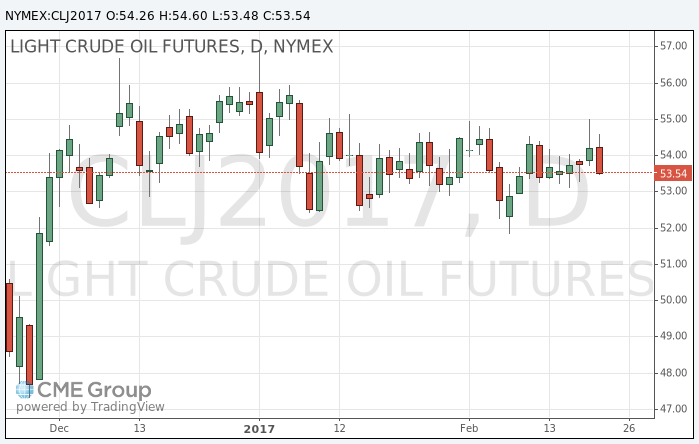
Task: Click the red 53.54 current price label
Action: (674, 173)
